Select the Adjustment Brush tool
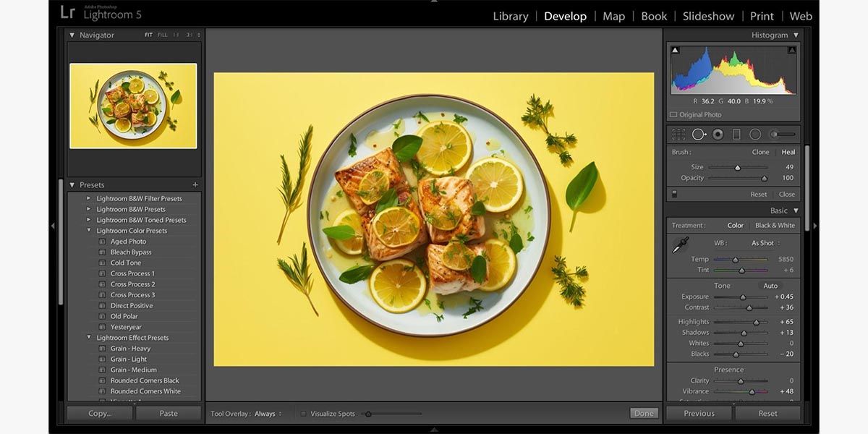This screenshot has width=868, height=434. click(x=783, y=135)
